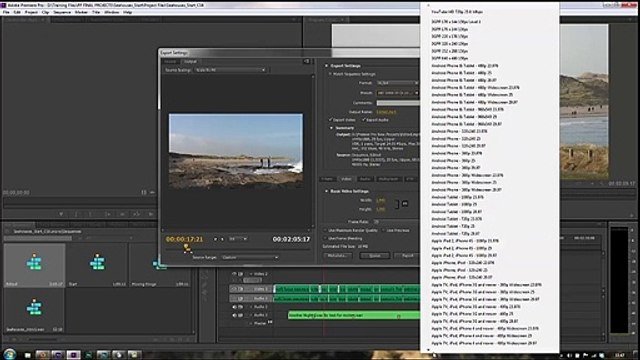Open the Project menu

click(31, 12)
